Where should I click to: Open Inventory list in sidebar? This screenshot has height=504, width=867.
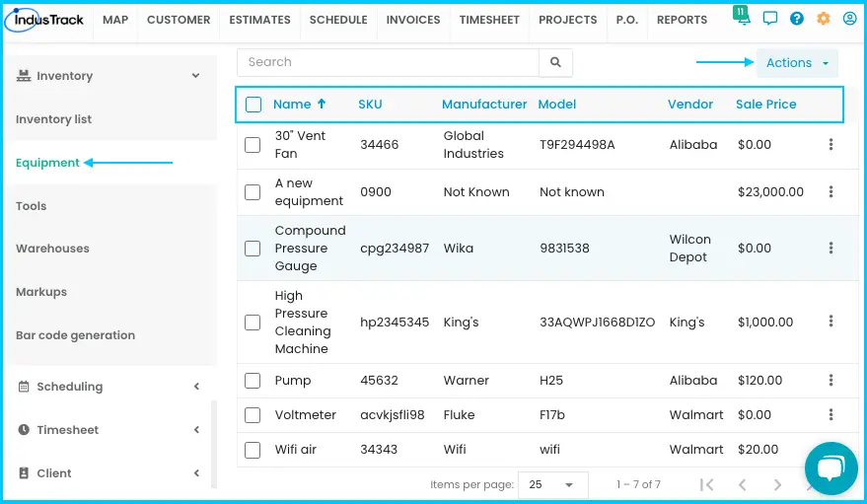tap(53, 119)
